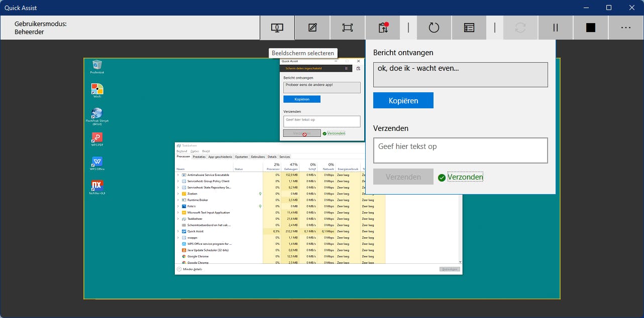Open Task Manager via the toolbar icon
Viewport: 644px width, 318px height.
(469, 28)
